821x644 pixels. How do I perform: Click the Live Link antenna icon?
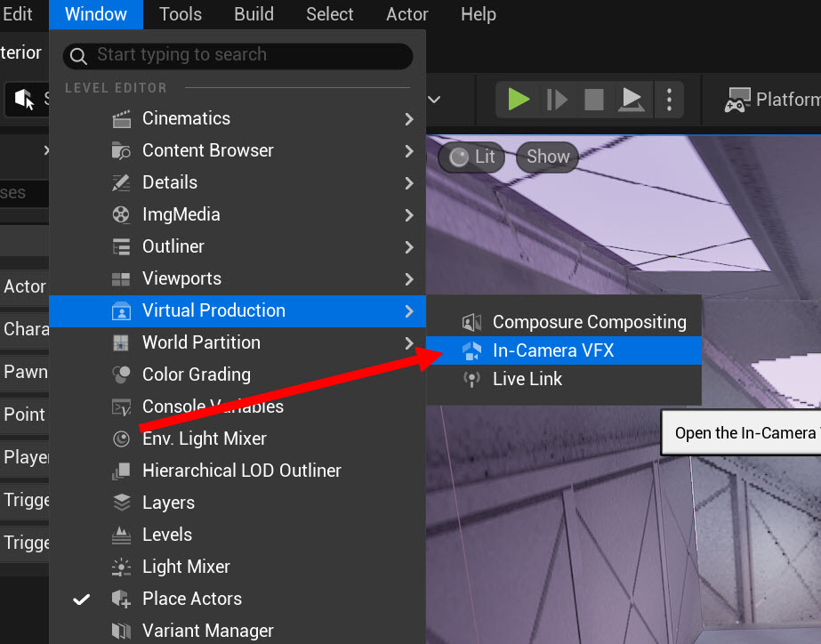click(471, 379)
